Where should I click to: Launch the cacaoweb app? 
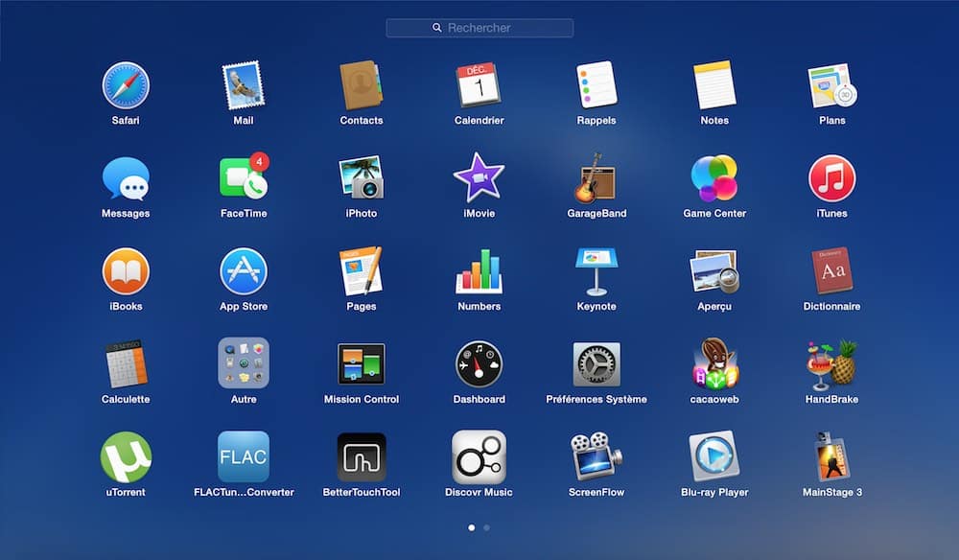[x=714, y=363]
